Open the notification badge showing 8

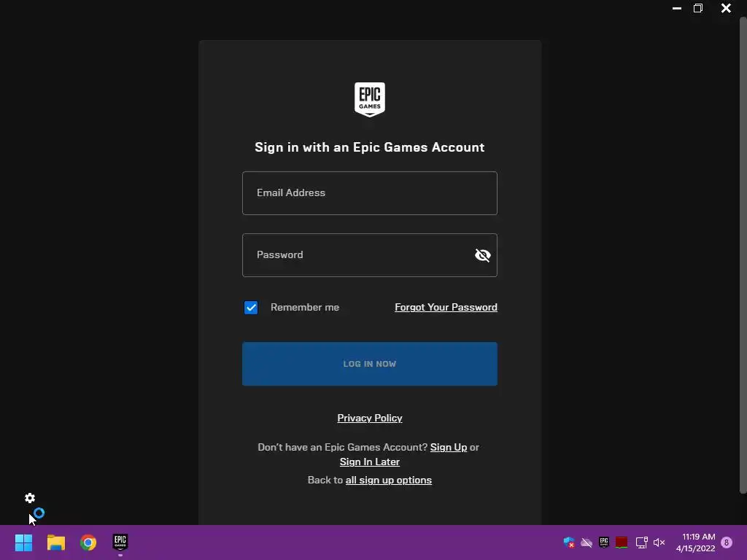pos(727,542)
